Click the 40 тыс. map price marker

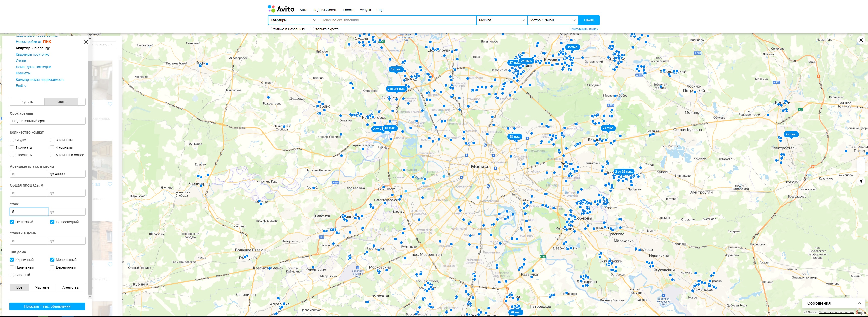point(390,128)
